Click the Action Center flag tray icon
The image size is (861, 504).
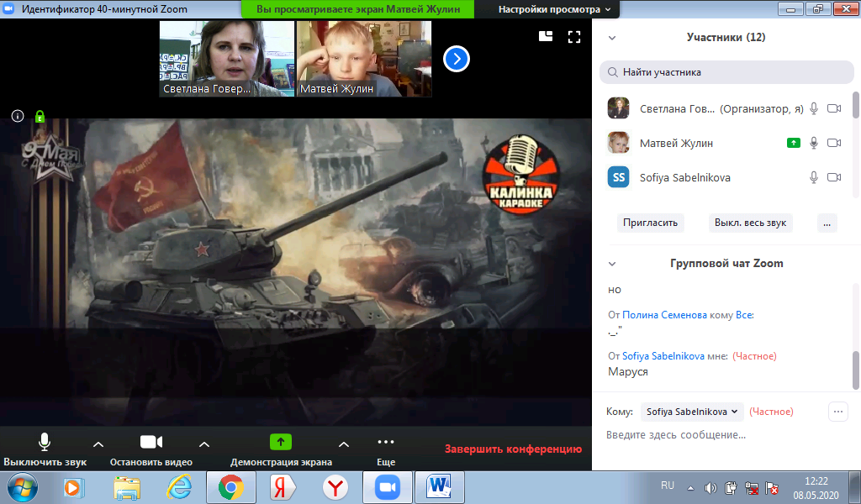click(x=772, y=487)
